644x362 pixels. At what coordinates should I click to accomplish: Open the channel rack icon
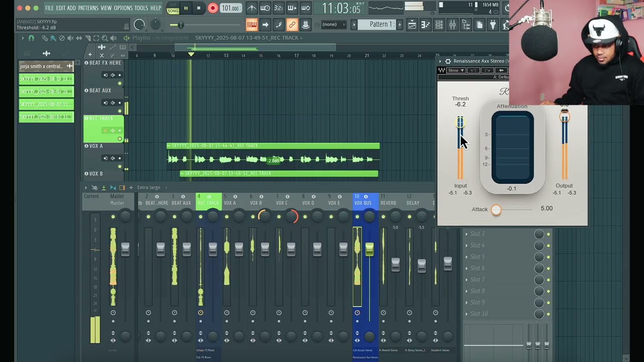coord(439,24)
